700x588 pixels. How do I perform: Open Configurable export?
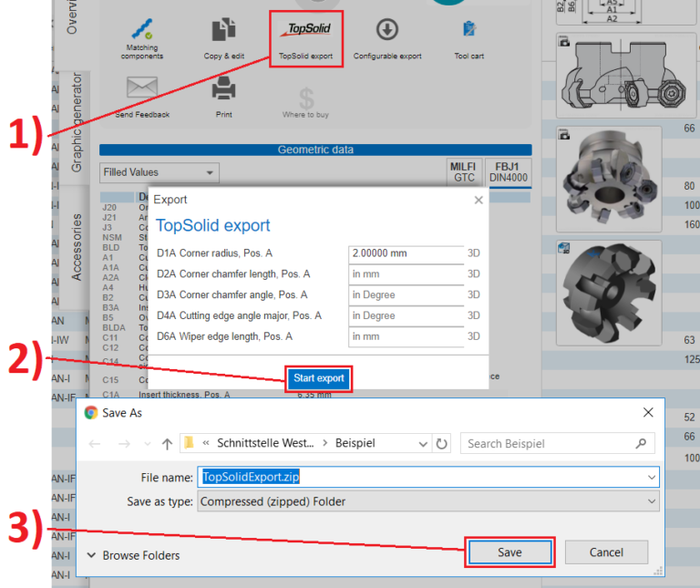[x=387, y=39]
